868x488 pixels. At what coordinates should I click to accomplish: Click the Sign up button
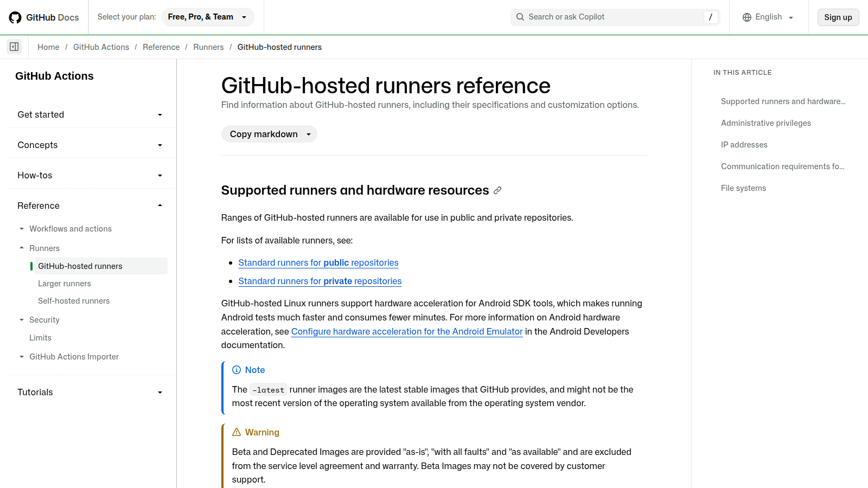(x=838, y=17)
